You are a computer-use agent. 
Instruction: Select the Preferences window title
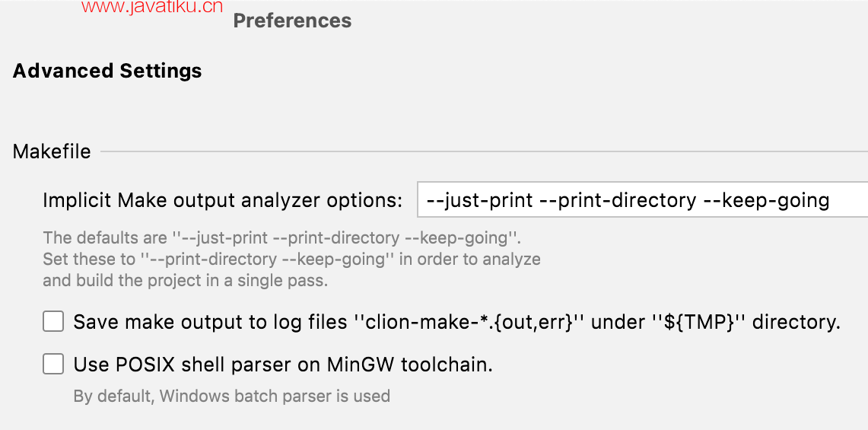[x=292, y=21]
